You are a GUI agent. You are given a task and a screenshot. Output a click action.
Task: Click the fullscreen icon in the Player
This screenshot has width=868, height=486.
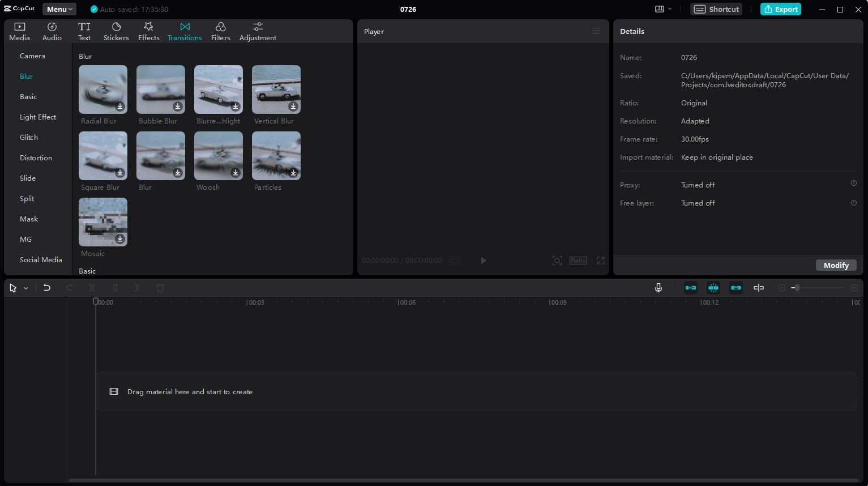pyautogui.click(x=601, y=261)
